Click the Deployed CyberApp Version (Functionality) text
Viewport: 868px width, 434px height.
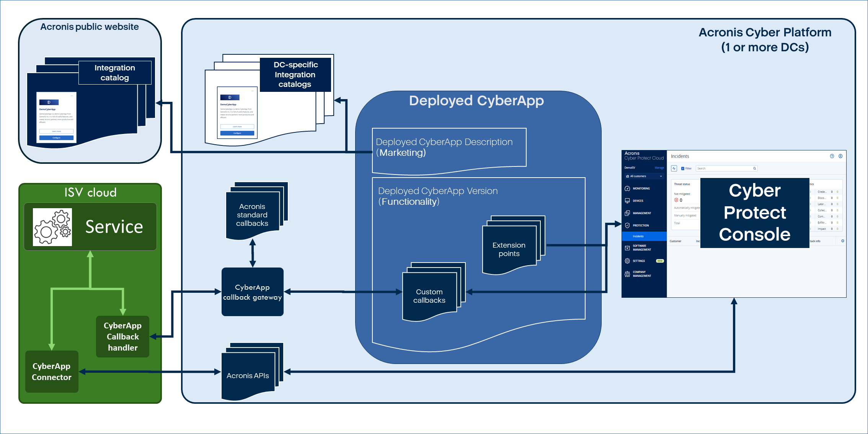(438, 196)
